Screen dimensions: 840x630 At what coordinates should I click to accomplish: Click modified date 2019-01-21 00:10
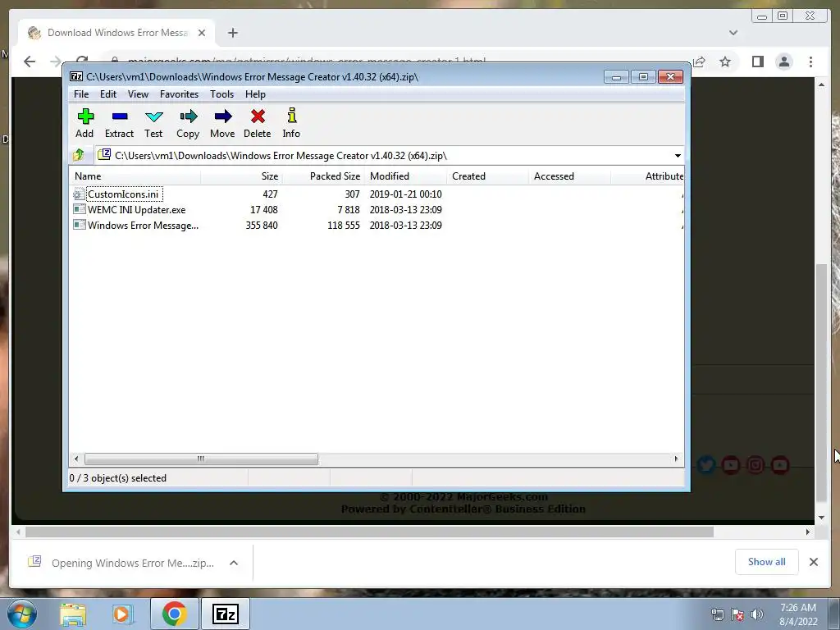(x=405, y=194)
